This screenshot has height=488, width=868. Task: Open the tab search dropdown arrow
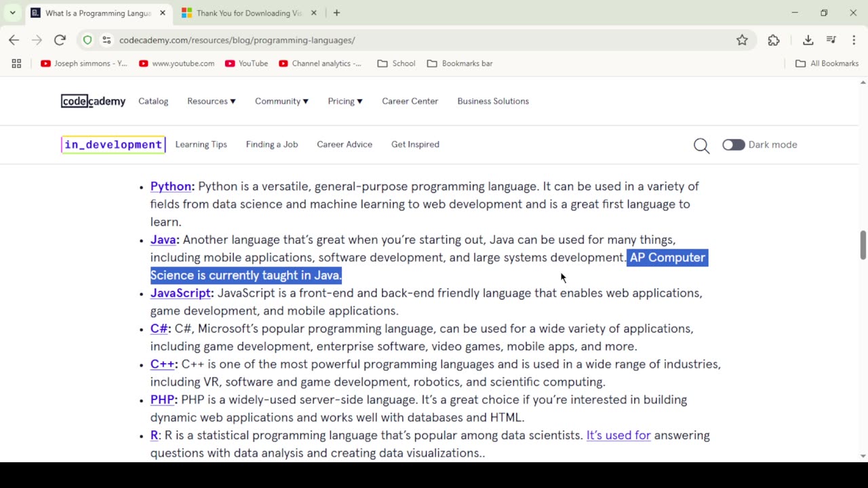(x=12, y=13)
